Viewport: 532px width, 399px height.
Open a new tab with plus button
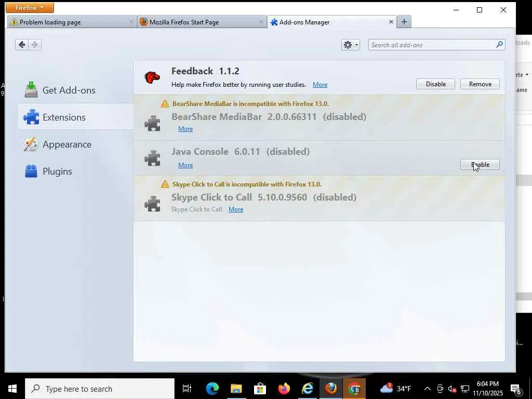click(404, 22)
